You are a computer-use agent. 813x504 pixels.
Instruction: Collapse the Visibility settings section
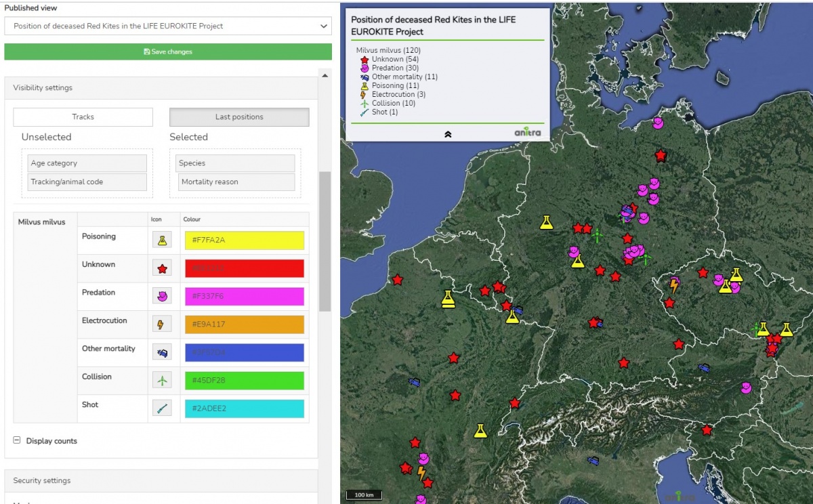[161, 88]
